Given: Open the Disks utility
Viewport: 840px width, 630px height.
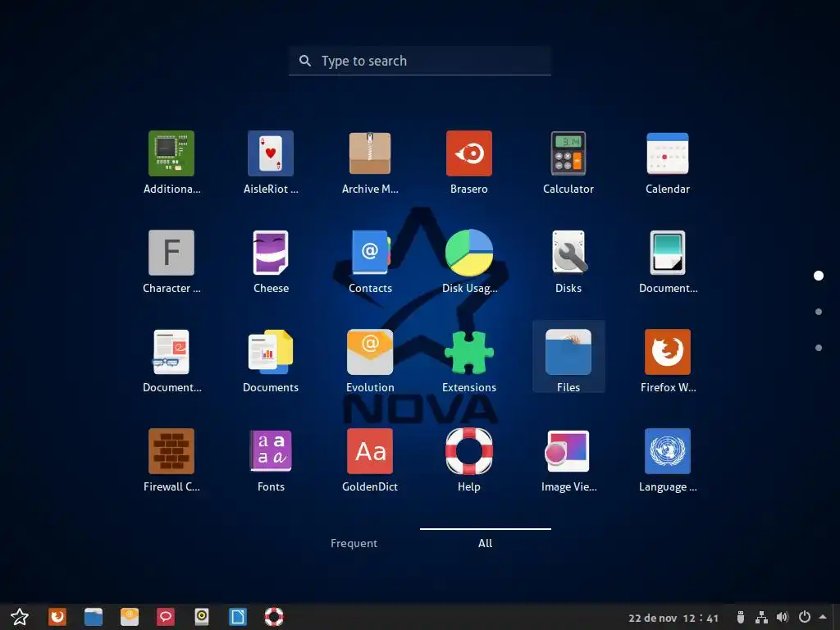Looking at the screenshot, I should 568,262.
